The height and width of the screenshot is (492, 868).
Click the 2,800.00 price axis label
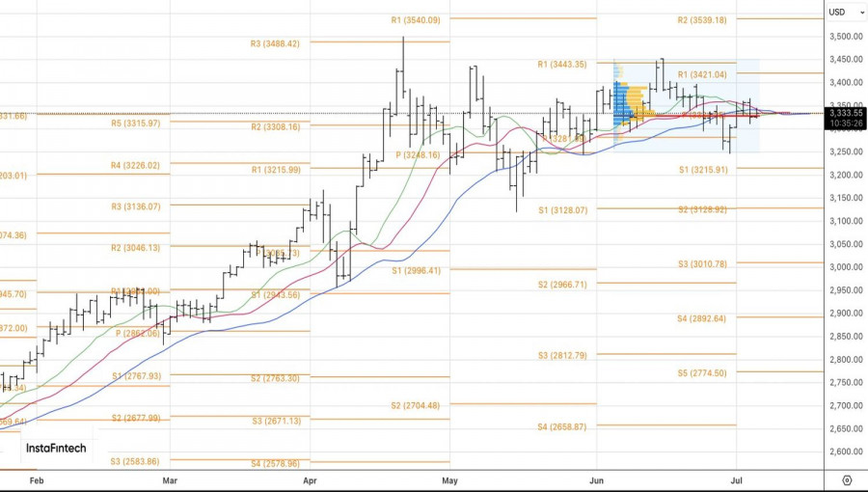tap(846, 360)
